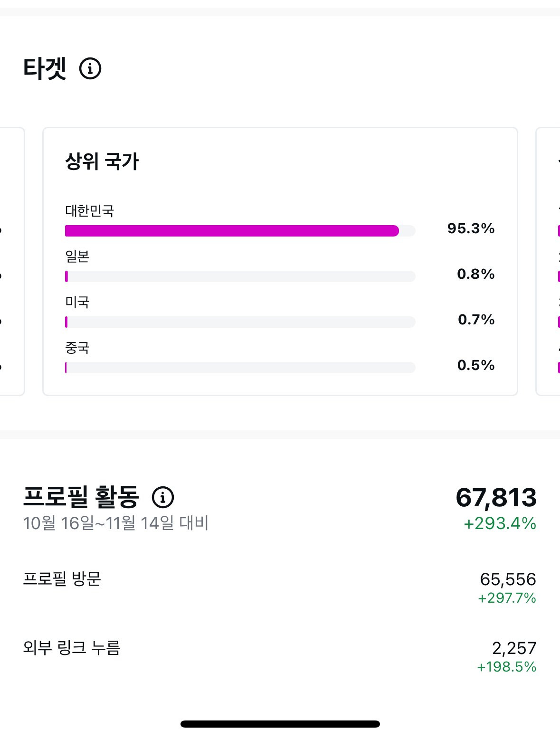Tap the home indicator bar at bottom
Image resolution: width=560 pixels, height=739 pixels.
pyautogui.click(x=280, y=724)
